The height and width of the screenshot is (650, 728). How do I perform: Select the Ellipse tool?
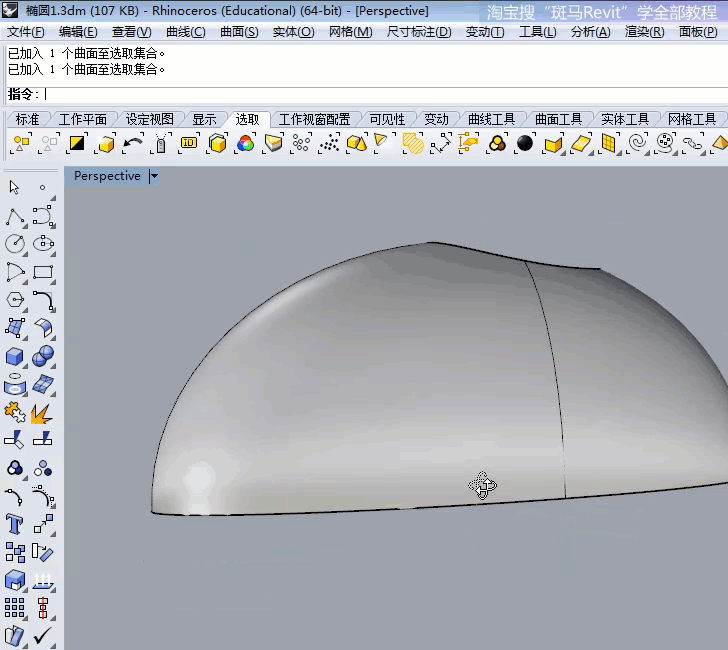pyautogui.click(x=43, y=244)
